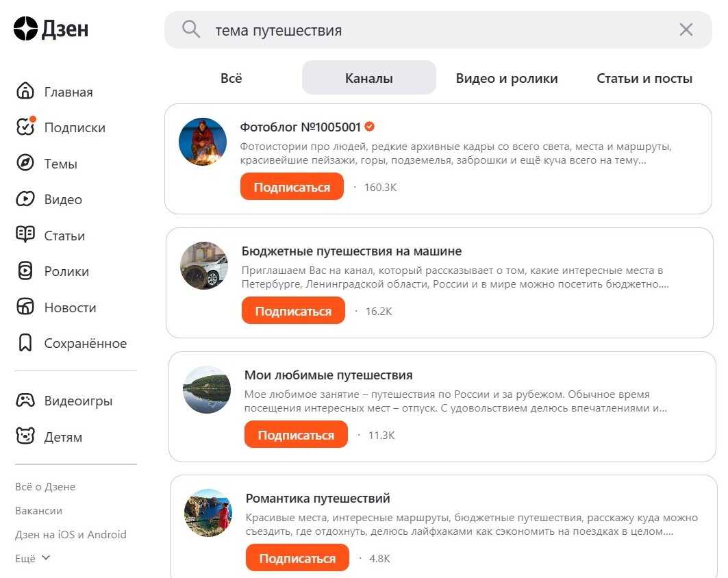The image size is (728, 578).
Task: Open Фотоблог №1005001 channel avatar
Action: (x=203, y=142)
